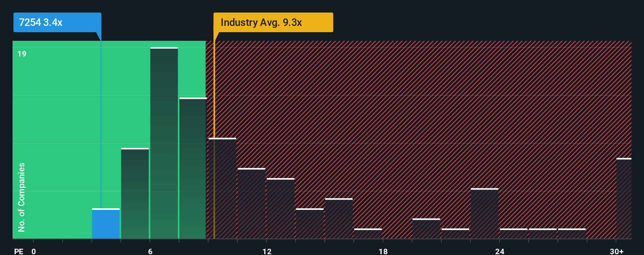Select the blue highlighted histogram bar
The width and height of the screenshot is (644, 255).
[106, 224]
